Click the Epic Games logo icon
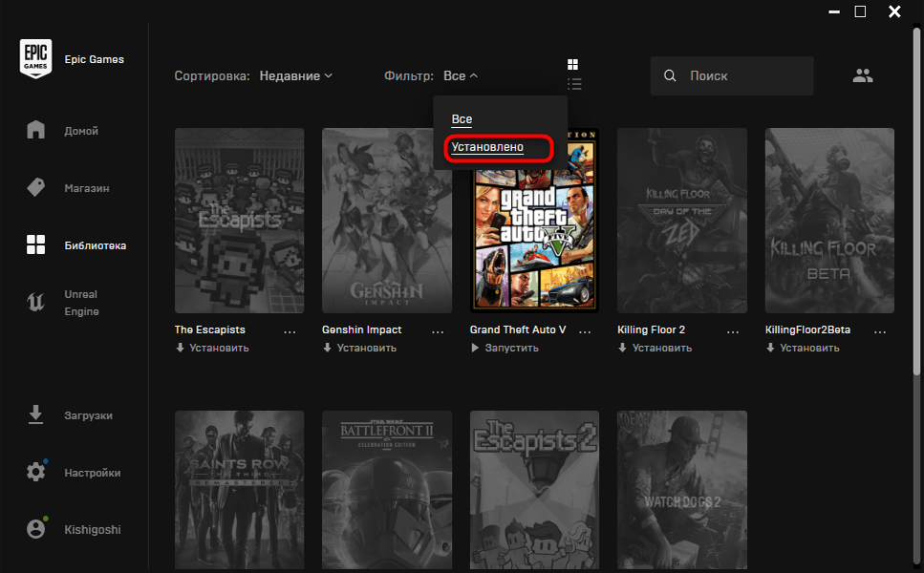The height and width of the screenshot is (573, 924). tap(36, 59)
